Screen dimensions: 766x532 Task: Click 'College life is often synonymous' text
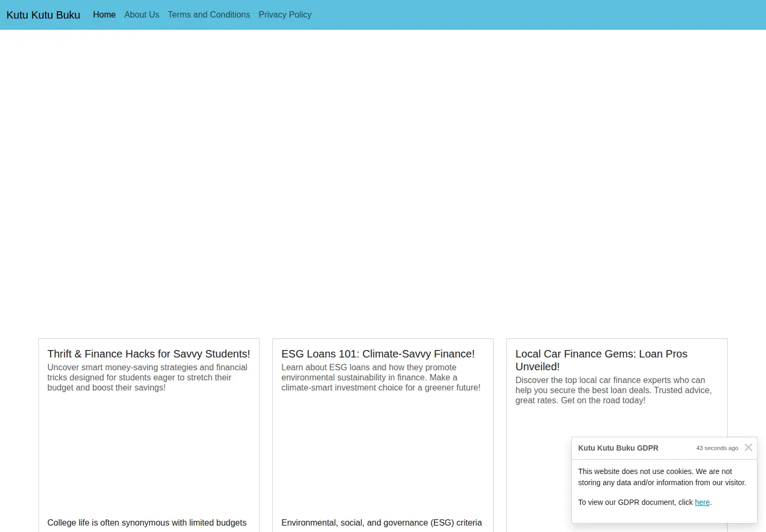(147, 522)
